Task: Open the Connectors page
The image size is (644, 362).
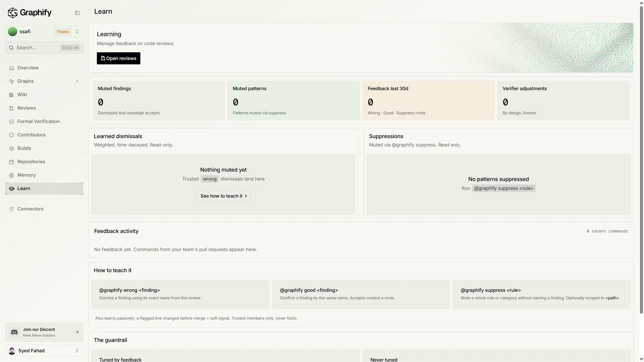Action: 44,209
